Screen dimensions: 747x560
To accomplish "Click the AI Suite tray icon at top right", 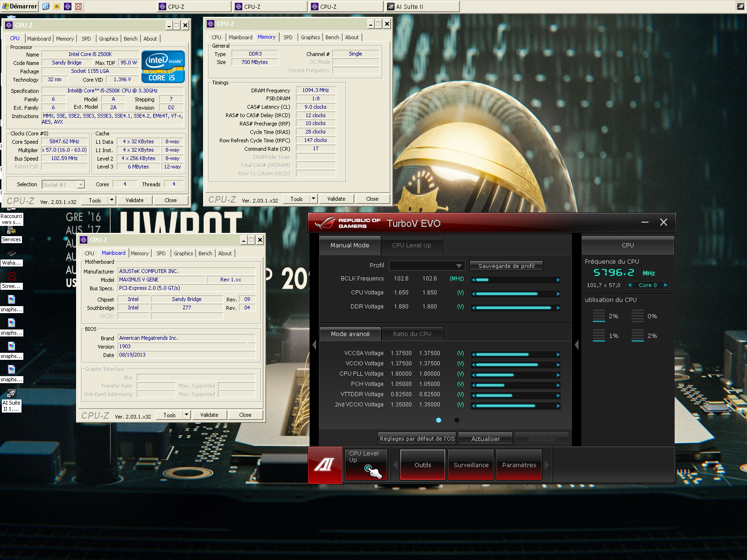I will [740, 7].
